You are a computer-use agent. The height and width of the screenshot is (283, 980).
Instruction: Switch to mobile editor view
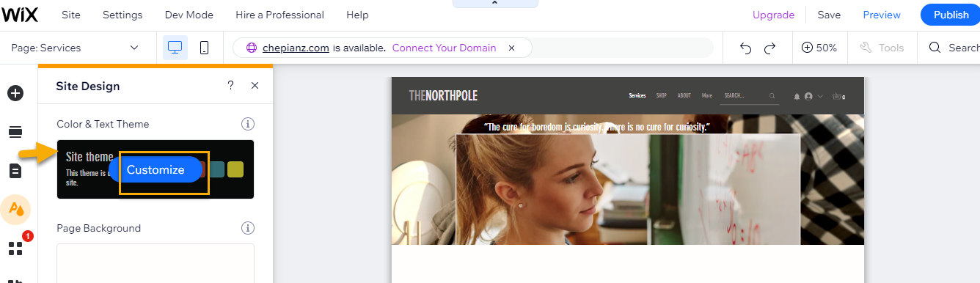pyautogui.click(x=205, y=48)
